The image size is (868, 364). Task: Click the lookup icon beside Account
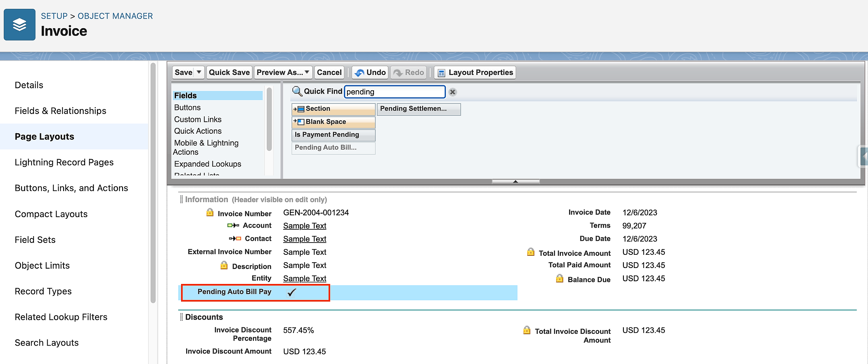click(233, 225)
